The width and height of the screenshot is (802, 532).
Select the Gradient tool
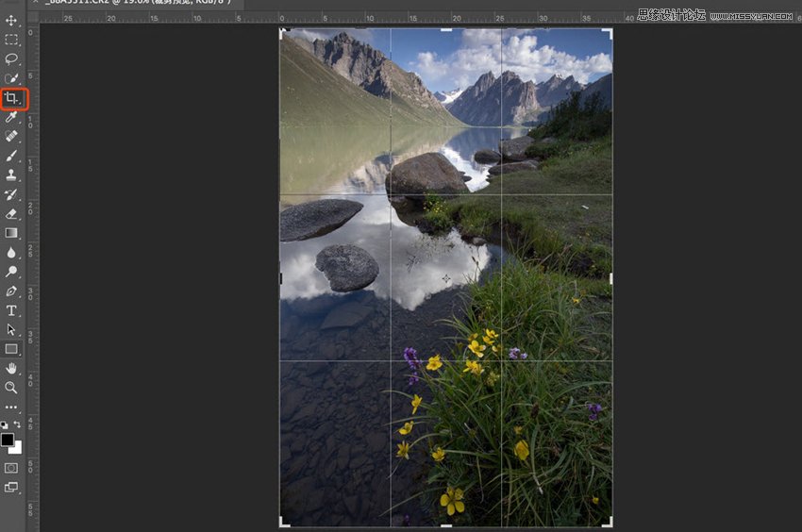click(x=11, y=233)
